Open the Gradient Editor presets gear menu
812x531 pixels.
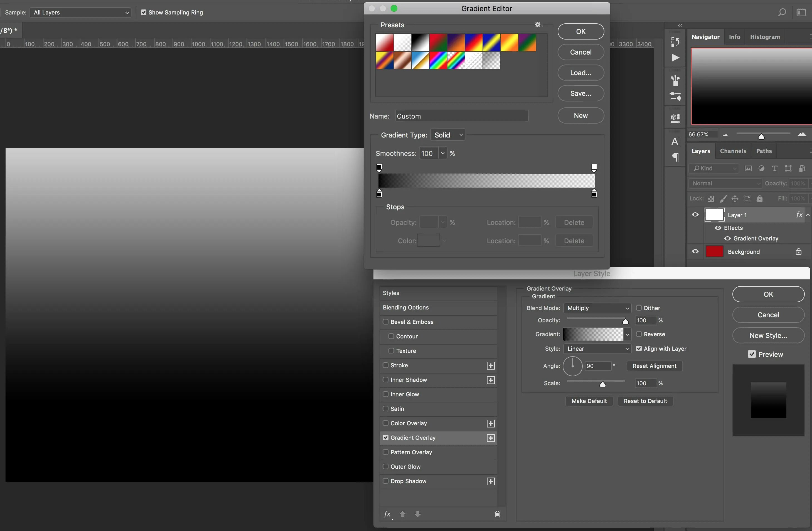[538, 24]
